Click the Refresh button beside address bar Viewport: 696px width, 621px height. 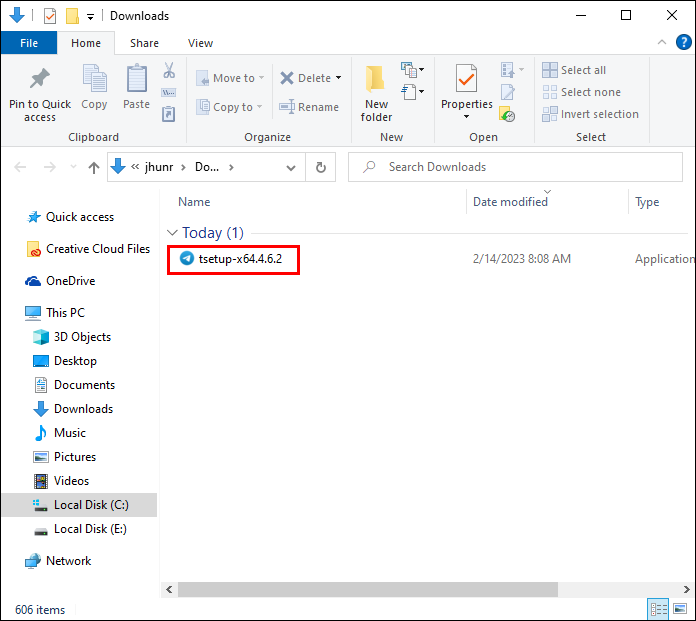pyautogui.click(x=321, y=168)
